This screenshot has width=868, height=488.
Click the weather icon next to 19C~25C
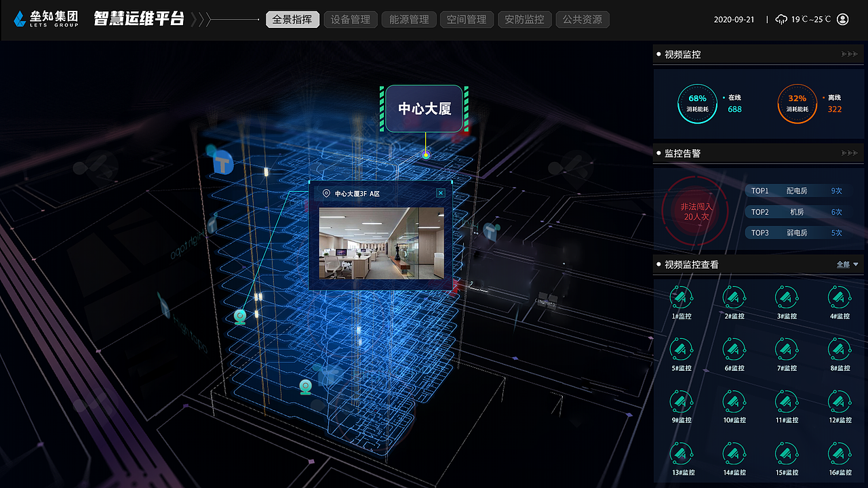pyautogui.click(x=782, y=20)
